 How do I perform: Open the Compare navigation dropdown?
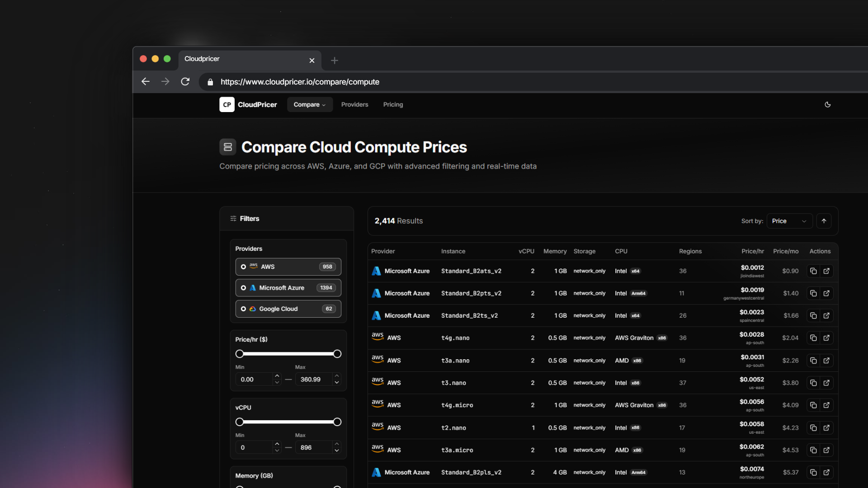pos(310,104)
